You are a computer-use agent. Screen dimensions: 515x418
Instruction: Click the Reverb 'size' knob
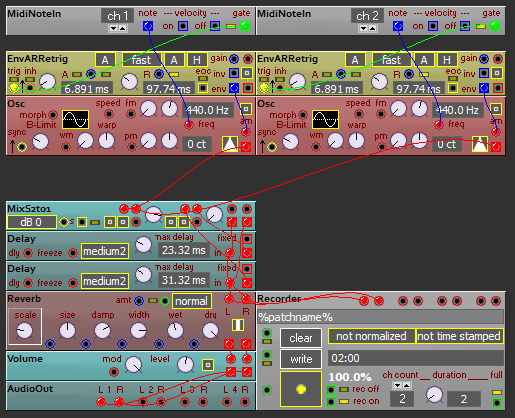point(67,331)
